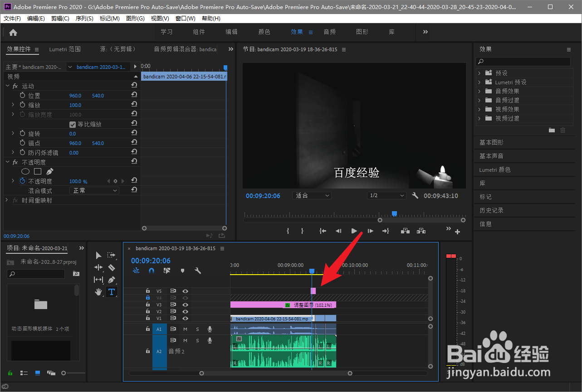Click Mark Out in Program Monitor
Screen dimensions: 582x392
click(x=302, y=231)
